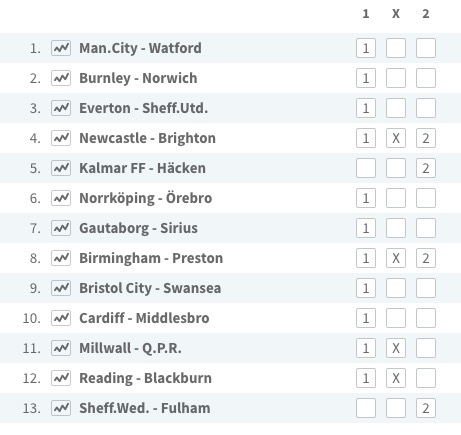Click the Norrköping - Örebro match name
The width and height of the screenshot is (461, 435).
click(145, 198)
